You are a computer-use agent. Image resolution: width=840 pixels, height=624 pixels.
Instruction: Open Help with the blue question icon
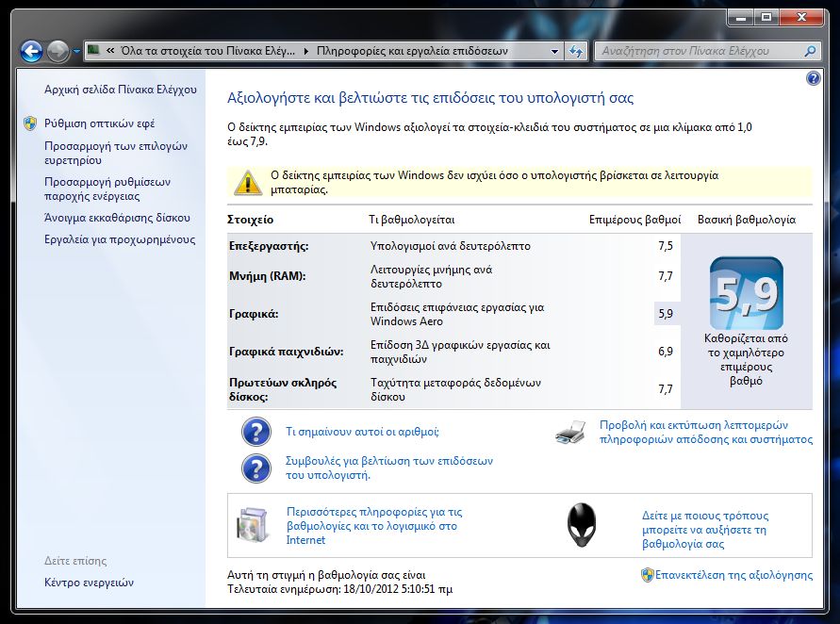click(813, 79)
